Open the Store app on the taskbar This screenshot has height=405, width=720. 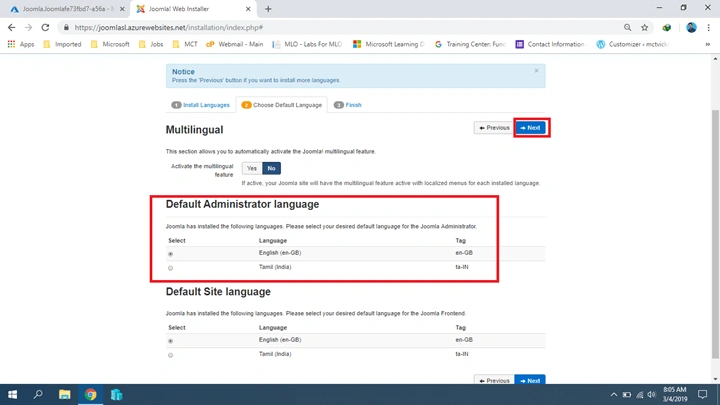[x=116, y=394]
